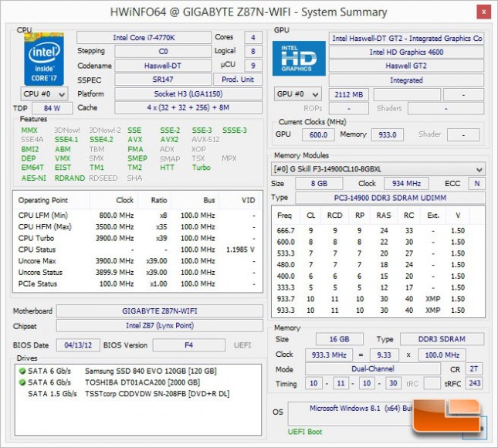Click the Turbo feature label
This screenshot has height=448, width=498.
pyautogui.click(x=201, y=168)
